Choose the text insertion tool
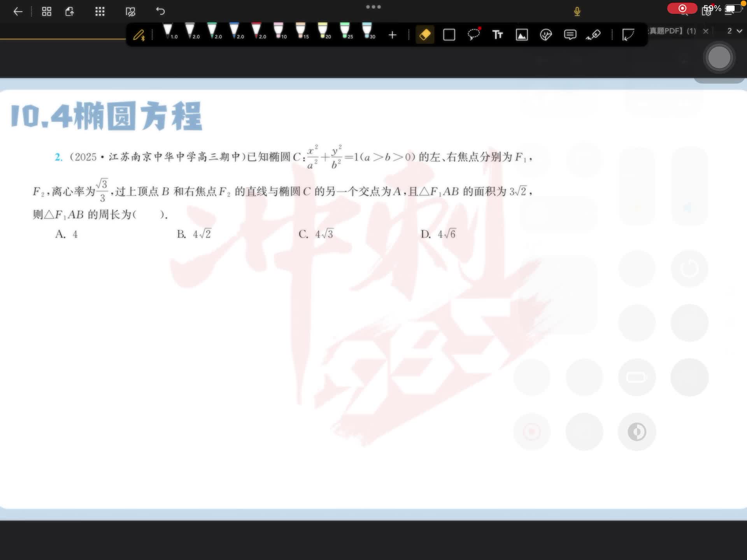The width and height of the screenshot is (747, 560). point(497,35)
